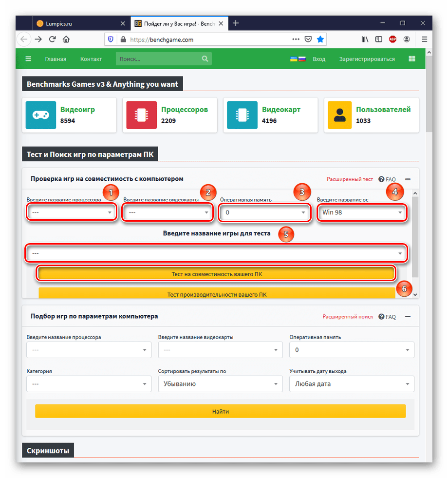448x478 pixels.
Task: Open the hamburger menu on the green navbar
Action: pyautogui.click(x=28, y=59)
